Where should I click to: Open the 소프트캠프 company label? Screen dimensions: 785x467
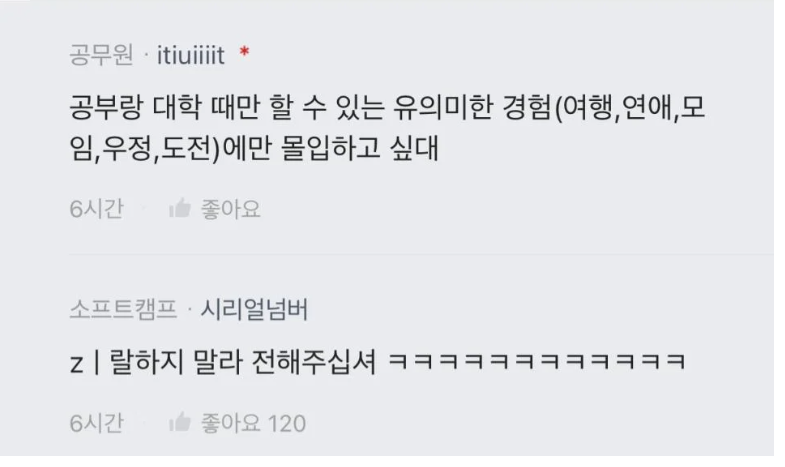pos(123,309)
